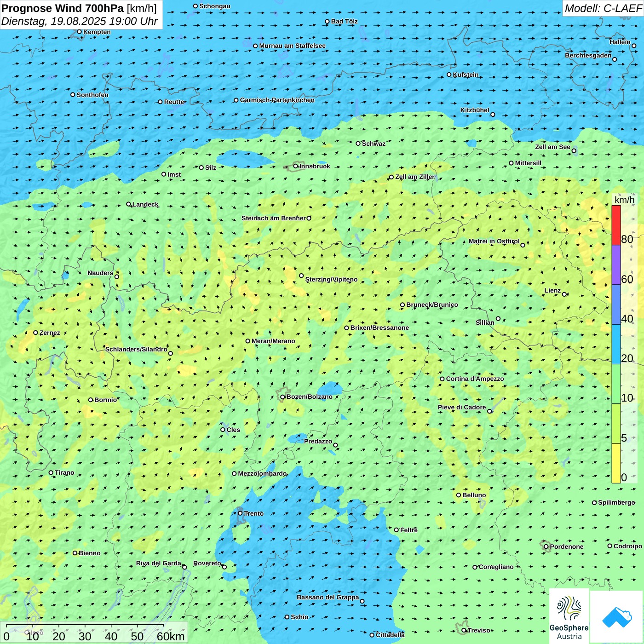Click the 'Spilimbergo' label

[616, 502]
